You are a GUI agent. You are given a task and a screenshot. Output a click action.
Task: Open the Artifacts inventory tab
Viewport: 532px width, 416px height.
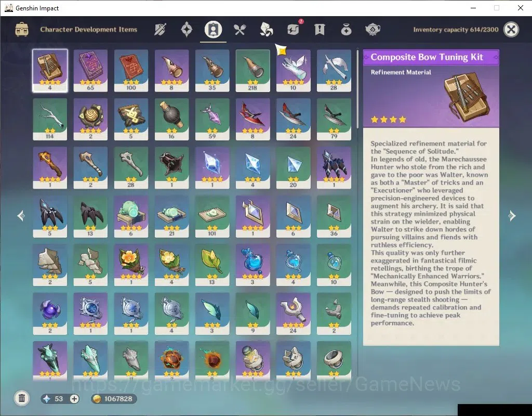click(x=187, y=30)
